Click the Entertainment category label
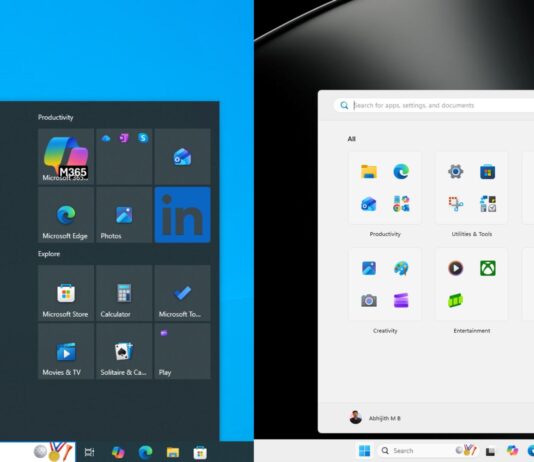This screenshot has width=534, height=462. pos(472,331)
